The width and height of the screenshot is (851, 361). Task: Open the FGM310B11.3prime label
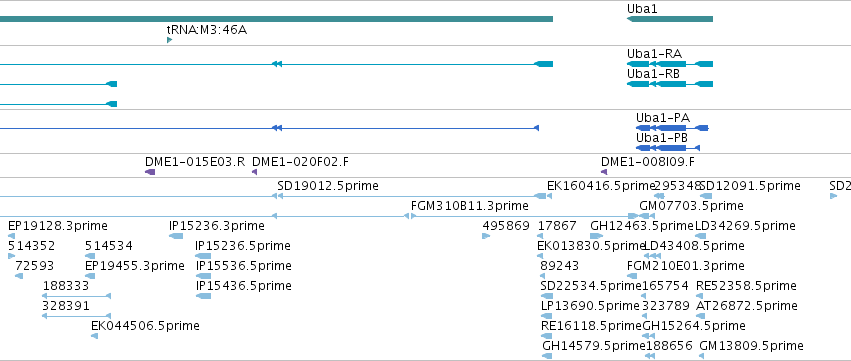(469, 206)
